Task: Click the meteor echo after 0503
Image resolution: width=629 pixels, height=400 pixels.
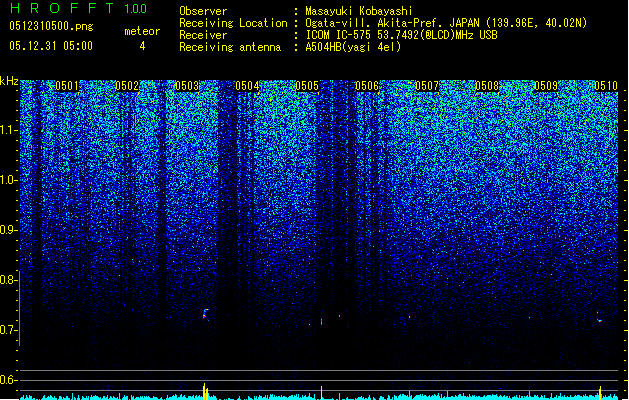Action: click(205, 314)
